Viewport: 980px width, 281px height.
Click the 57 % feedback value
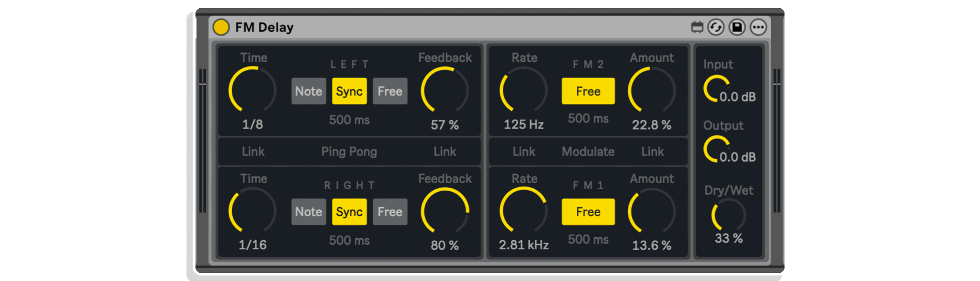coord(445,125)
